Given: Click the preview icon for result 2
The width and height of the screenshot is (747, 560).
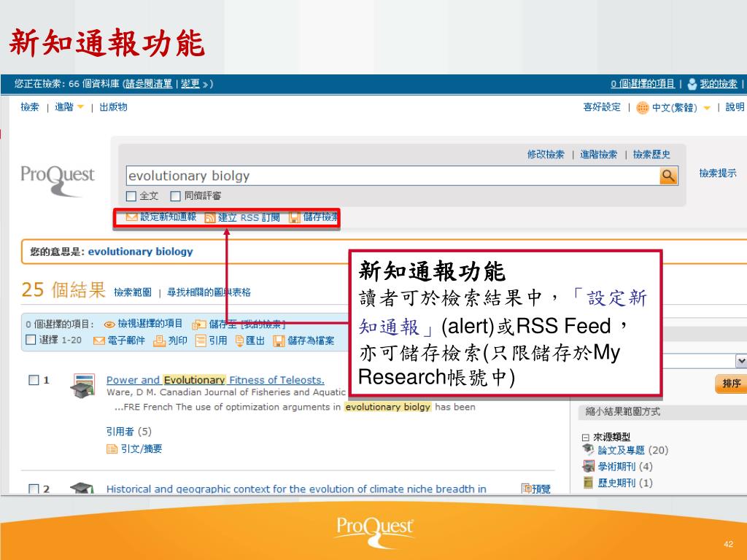Looking at the screenshot, I should (x=526, y=488).
